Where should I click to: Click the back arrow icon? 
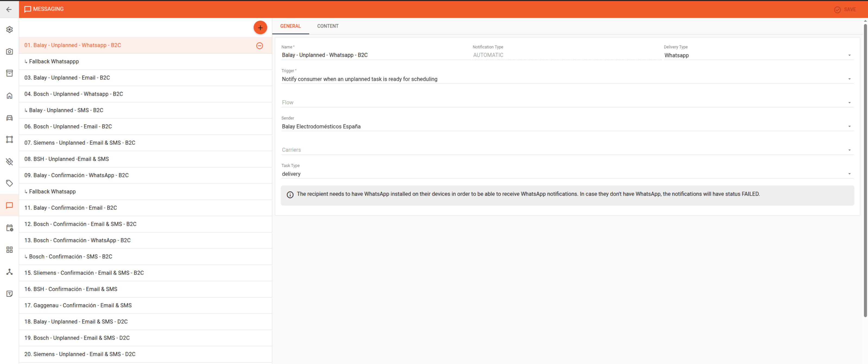pyautogui.click(x=9, y=9)
